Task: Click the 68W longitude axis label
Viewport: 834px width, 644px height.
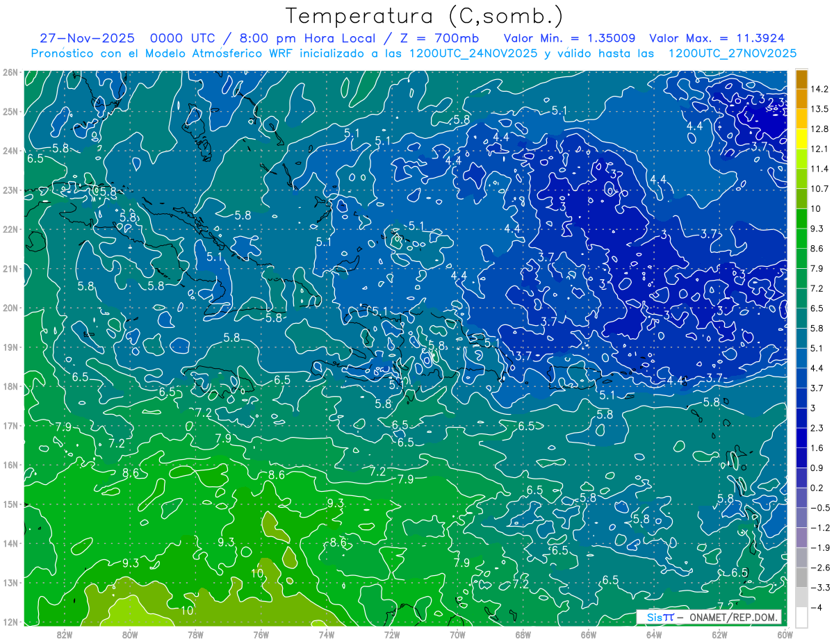Action: (x=523, y=635)
